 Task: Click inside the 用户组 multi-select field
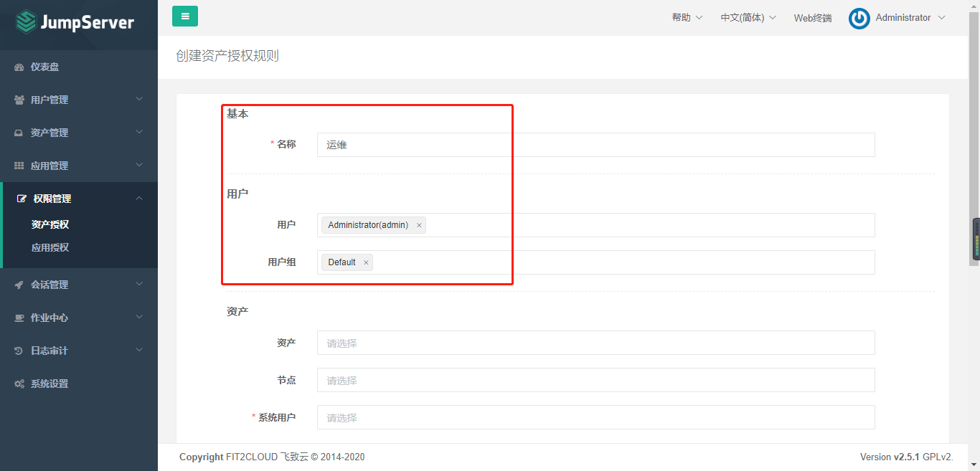(595, 262)
